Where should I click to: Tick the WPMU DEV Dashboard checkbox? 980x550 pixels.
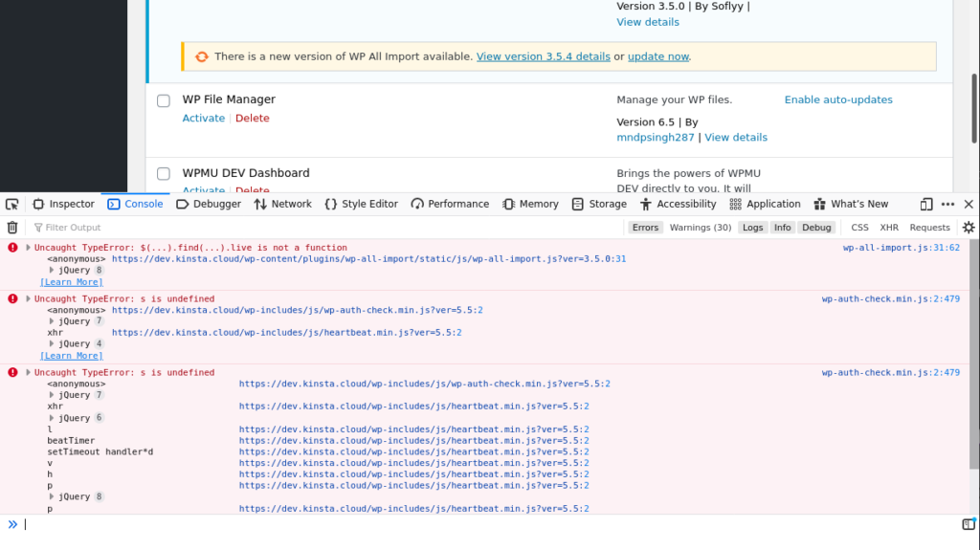(164, 174)
